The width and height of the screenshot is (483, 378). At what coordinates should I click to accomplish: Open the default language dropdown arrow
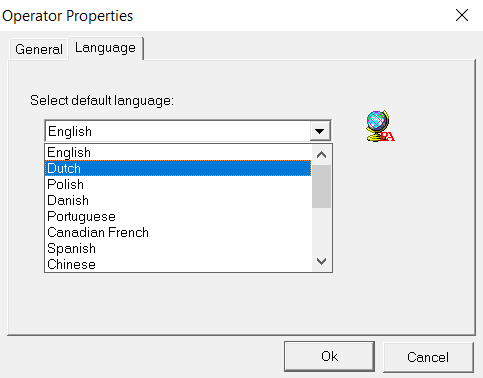coord(320,131)
